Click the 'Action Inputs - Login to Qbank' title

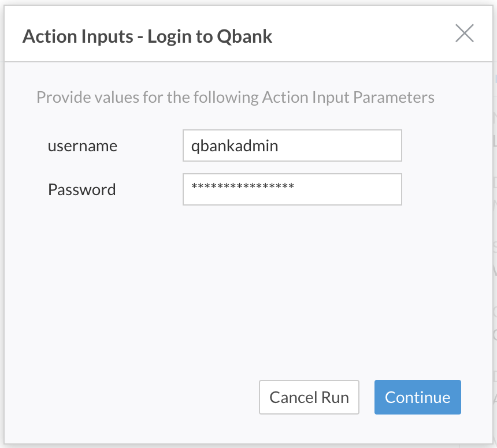(147, 36)
